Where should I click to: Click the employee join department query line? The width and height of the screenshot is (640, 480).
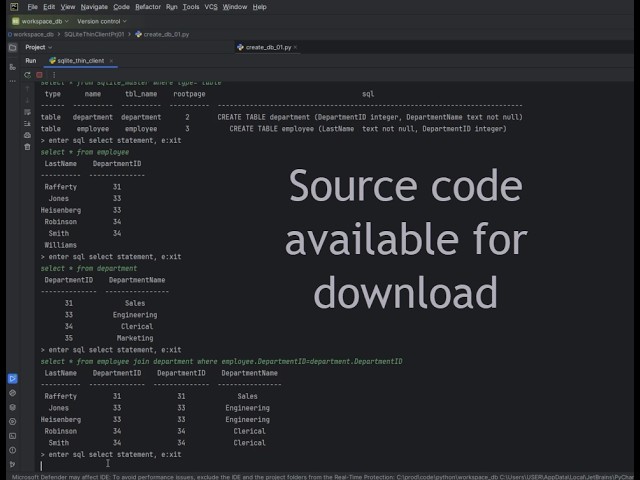click(222, 361)
